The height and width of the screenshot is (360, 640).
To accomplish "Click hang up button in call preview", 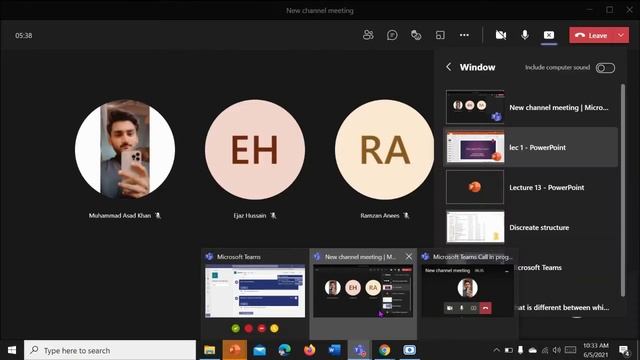I will pyautogui.click(x=485, y=308).
